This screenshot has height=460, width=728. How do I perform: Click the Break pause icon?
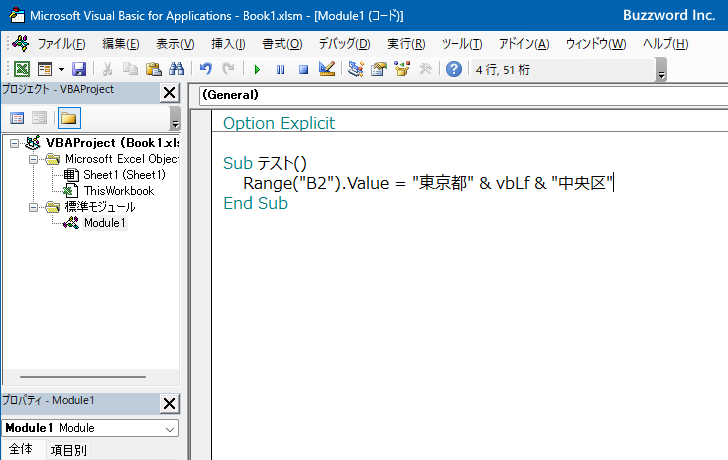280,70
